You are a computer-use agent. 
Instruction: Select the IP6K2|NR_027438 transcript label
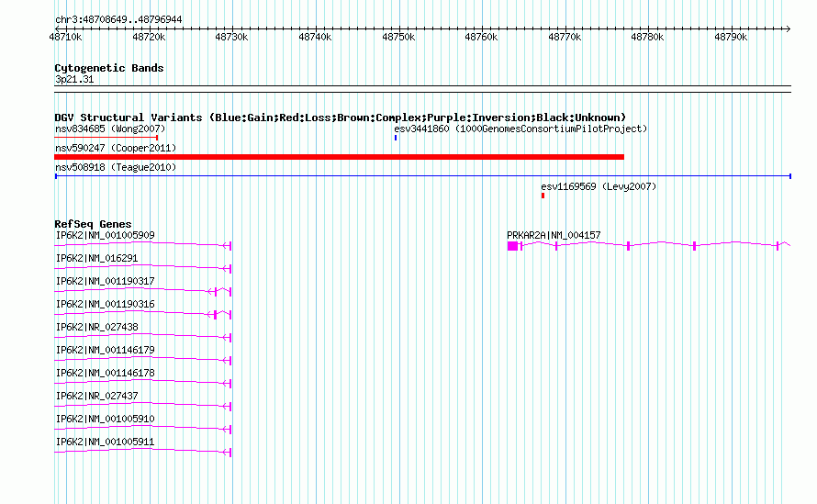click(x=97, y=328)
